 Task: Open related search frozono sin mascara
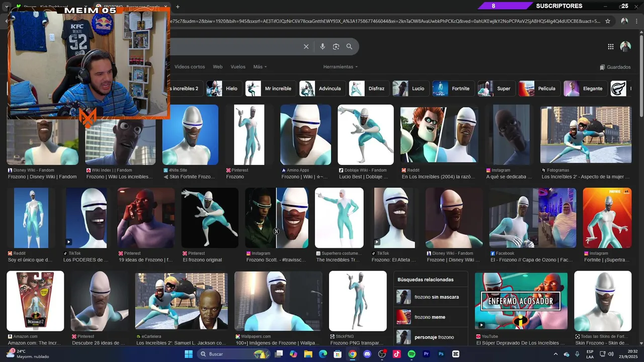point(431,297)
